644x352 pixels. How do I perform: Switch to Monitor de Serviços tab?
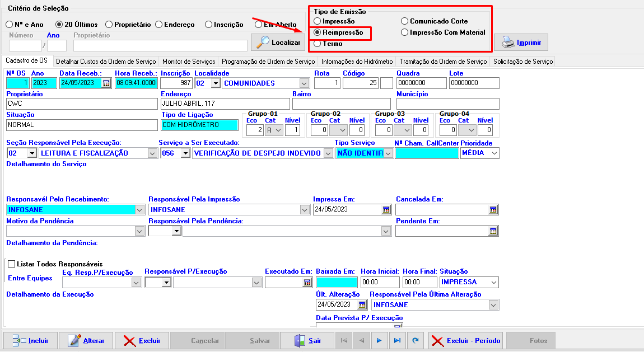(188, 62)
